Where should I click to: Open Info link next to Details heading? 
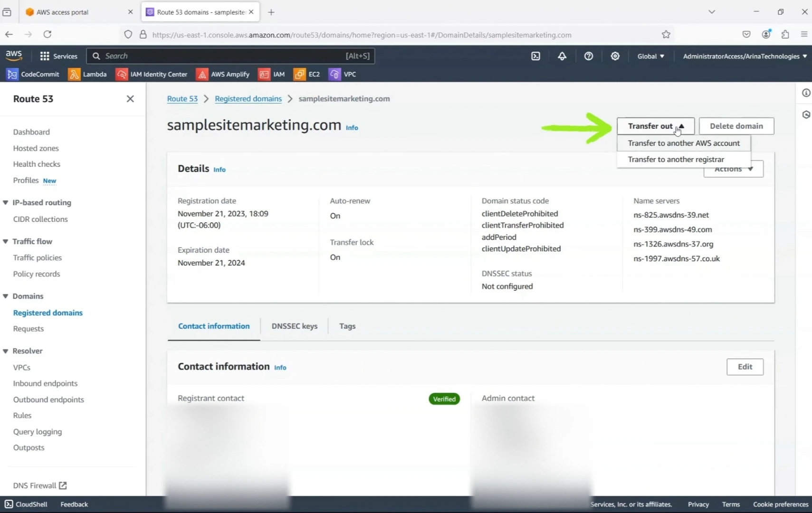[220, 170]
